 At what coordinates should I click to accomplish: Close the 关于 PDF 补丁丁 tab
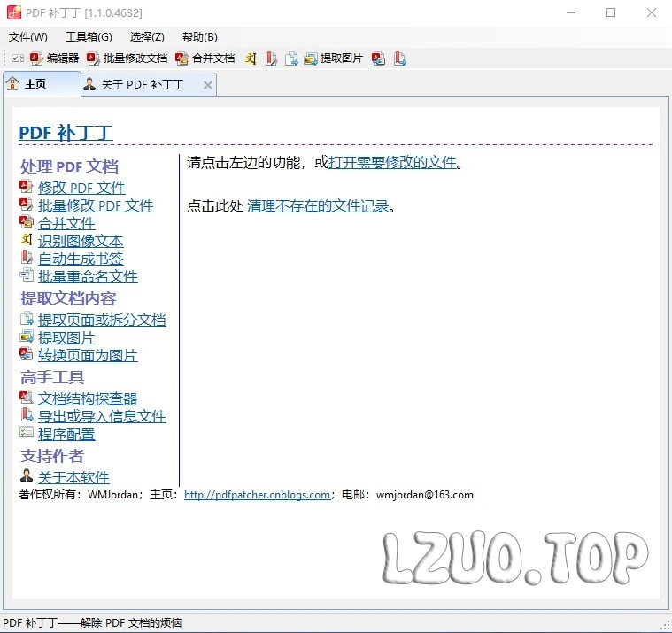(x=208, y=85)
